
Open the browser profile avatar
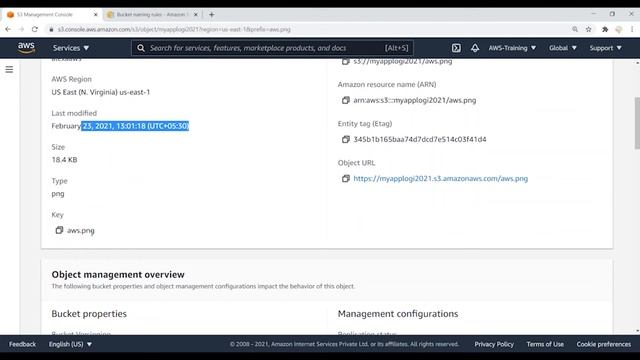(619, 29)
